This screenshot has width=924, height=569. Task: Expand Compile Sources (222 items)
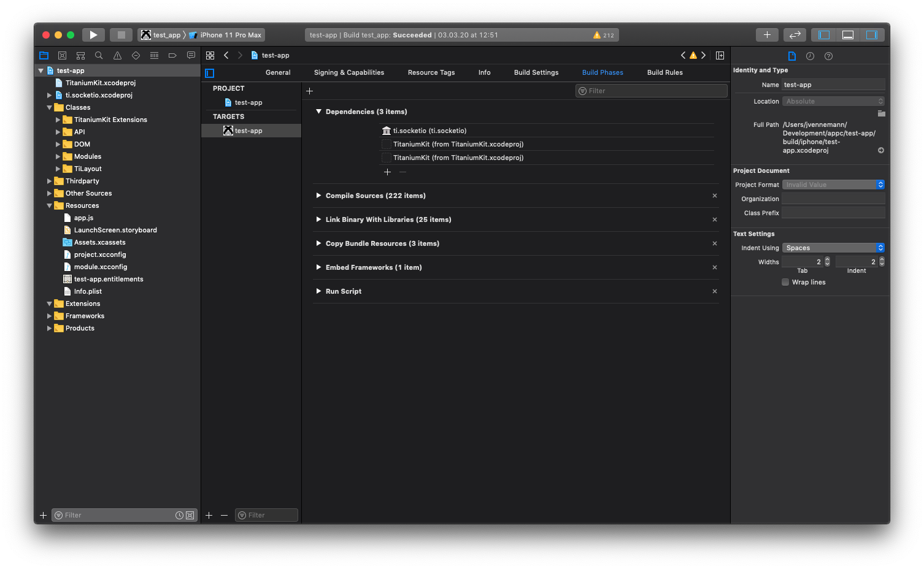318,196
